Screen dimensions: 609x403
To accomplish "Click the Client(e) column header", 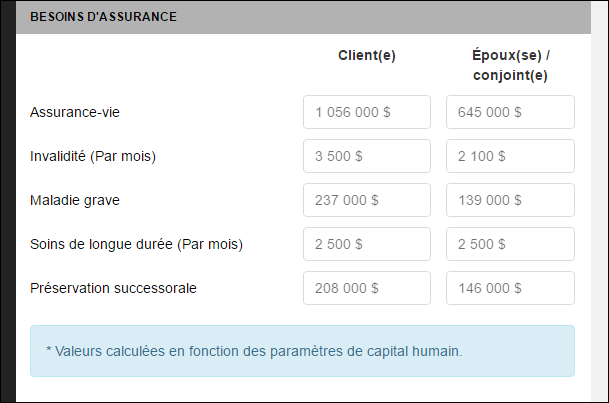I will 367,55.
